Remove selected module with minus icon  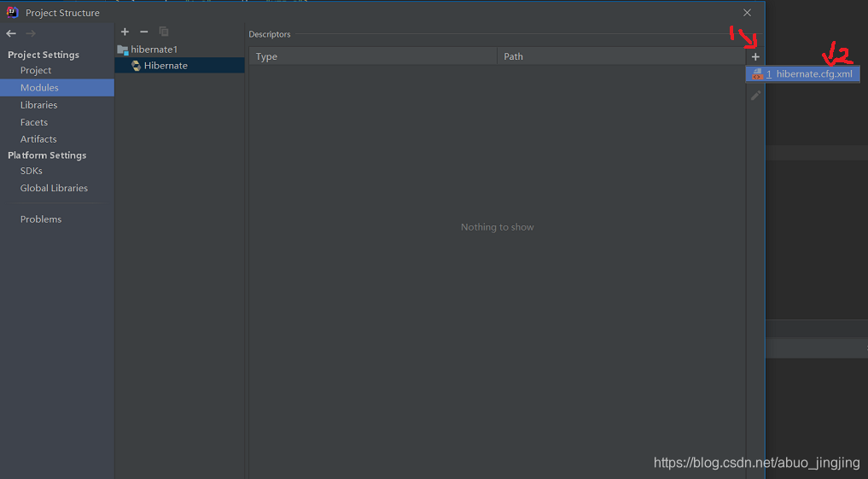pyautogui.click(x=144, y=32)
